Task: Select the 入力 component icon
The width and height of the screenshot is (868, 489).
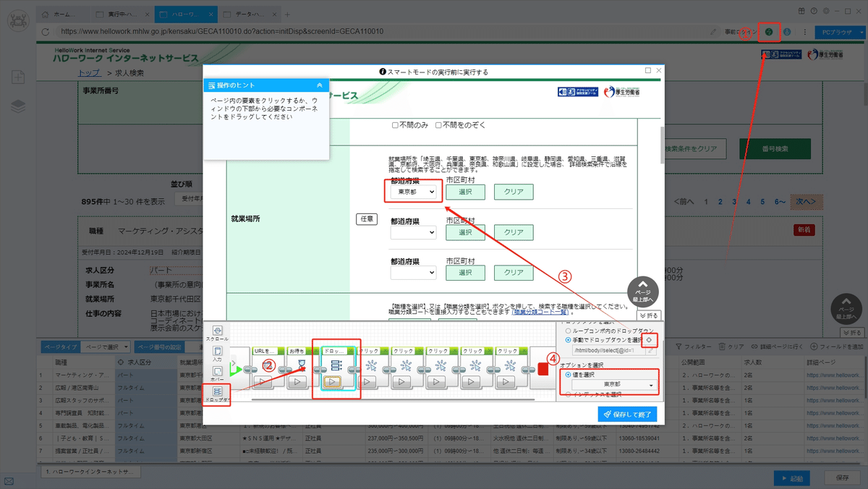Action: click(217, 352)
